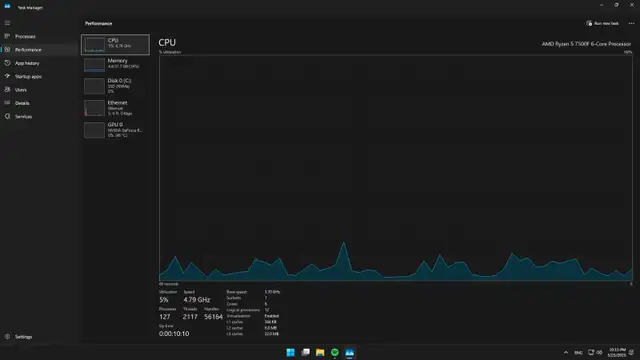Restore down the Task Manager window
Image resolution: width=640 pixels, height=360 pixels.
point(617,5)
